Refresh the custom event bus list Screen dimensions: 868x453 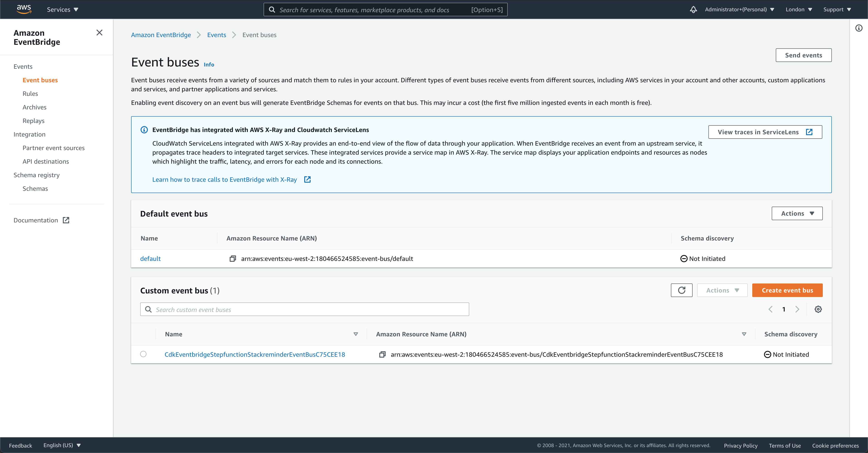(681, 290)
